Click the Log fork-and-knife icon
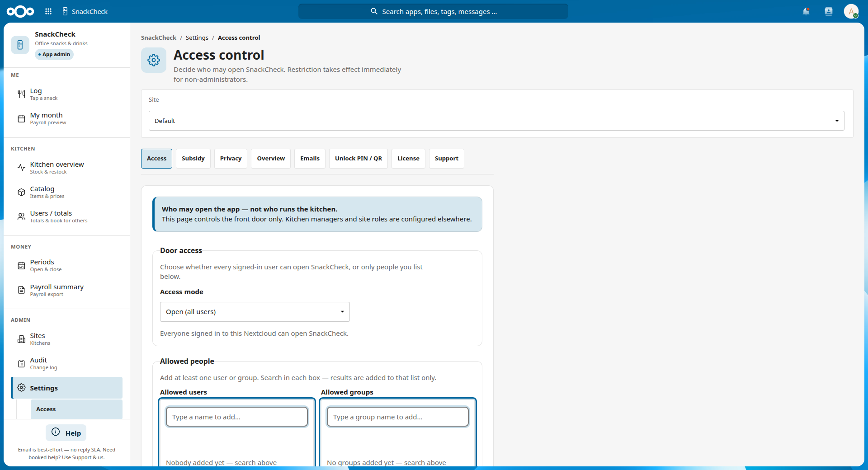Screen dimensions: 868x470 pos(21,94)
